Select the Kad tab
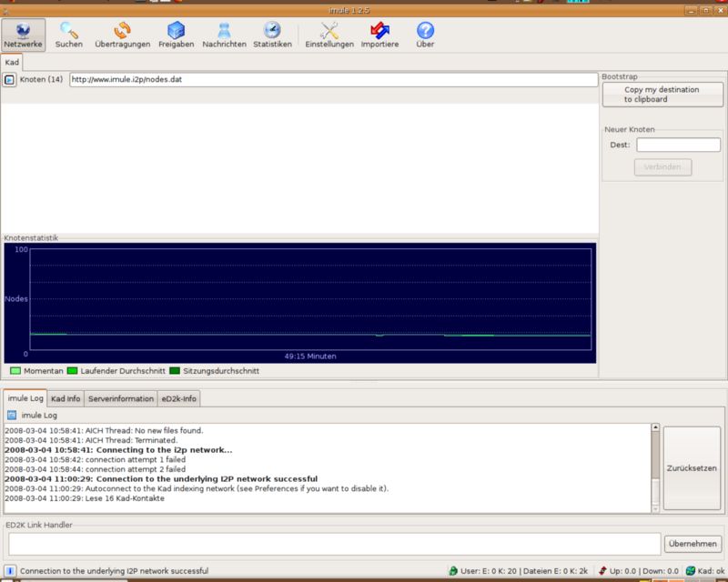 pyautogui.click(x=12, y=62)
